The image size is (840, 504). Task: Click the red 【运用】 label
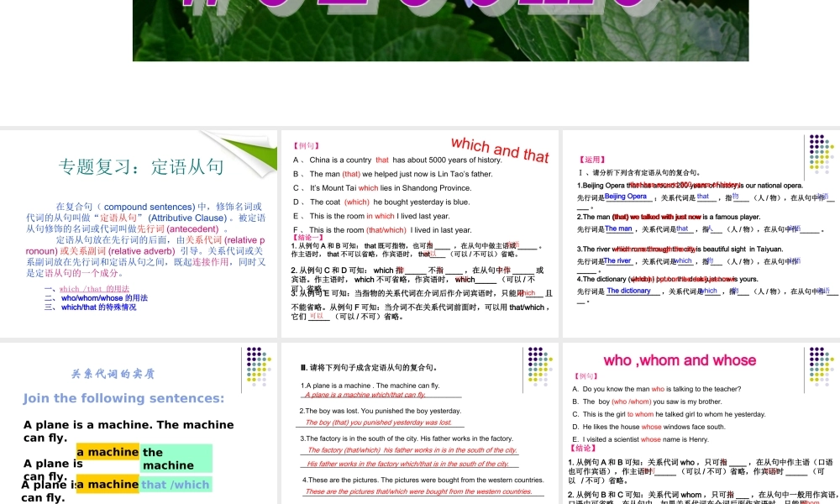[x=592, y=159]
